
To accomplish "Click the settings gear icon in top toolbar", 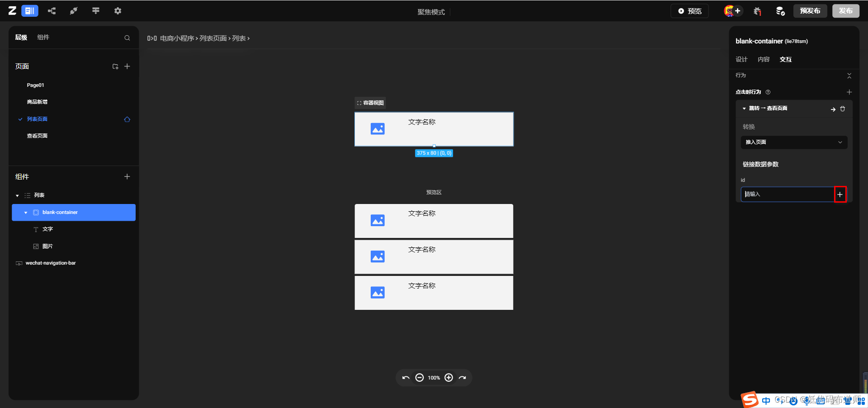I will [x=118, y=11].
